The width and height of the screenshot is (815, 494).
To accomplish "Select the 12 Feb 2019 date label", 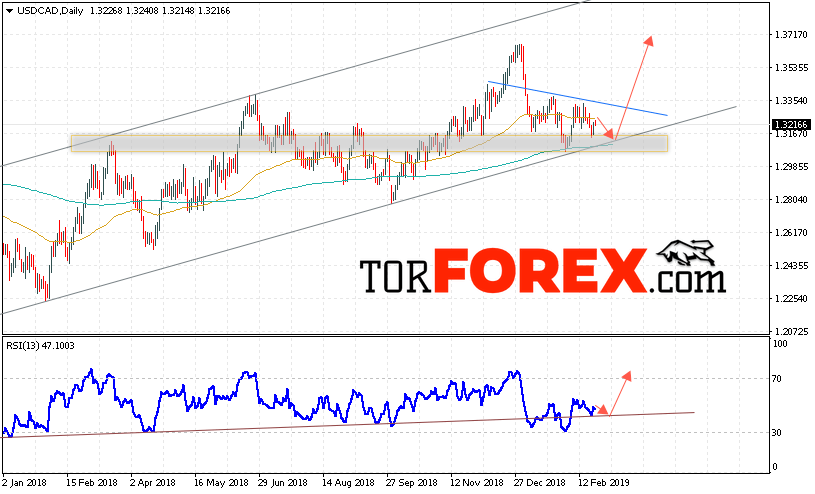I will [x=604, y=483].
